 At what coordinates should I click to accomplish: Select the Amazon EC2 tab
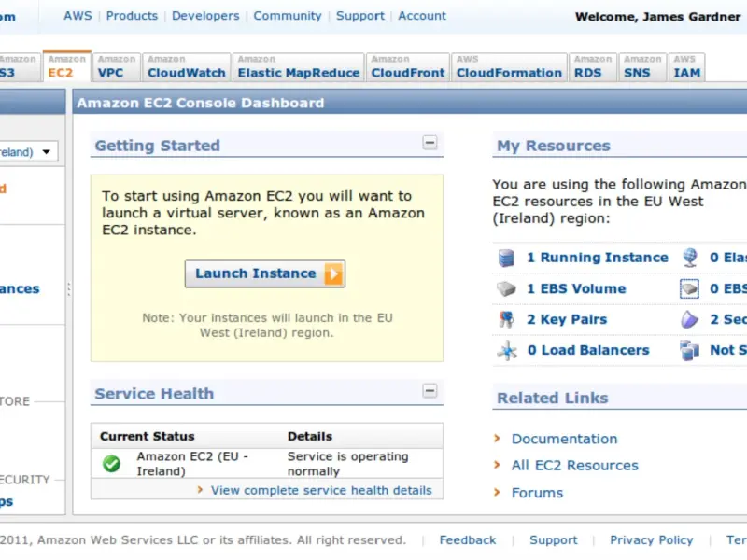coord(66,66)
